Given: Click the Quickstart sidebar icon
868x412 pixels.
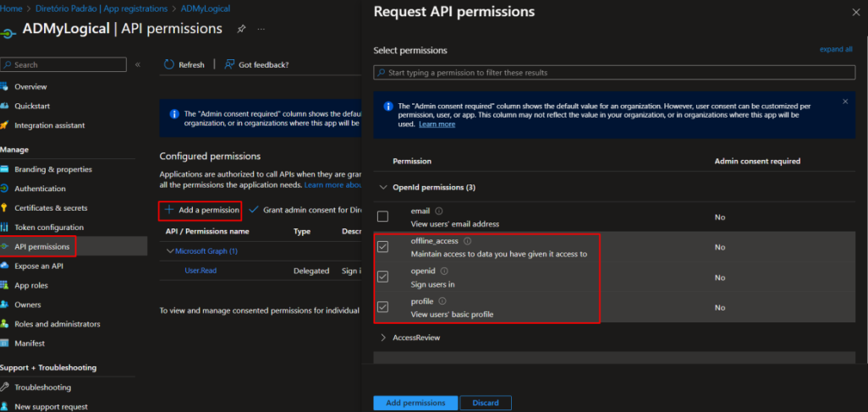Looking at the screenshot, I should pyautogui.click(x=4, y=106).
